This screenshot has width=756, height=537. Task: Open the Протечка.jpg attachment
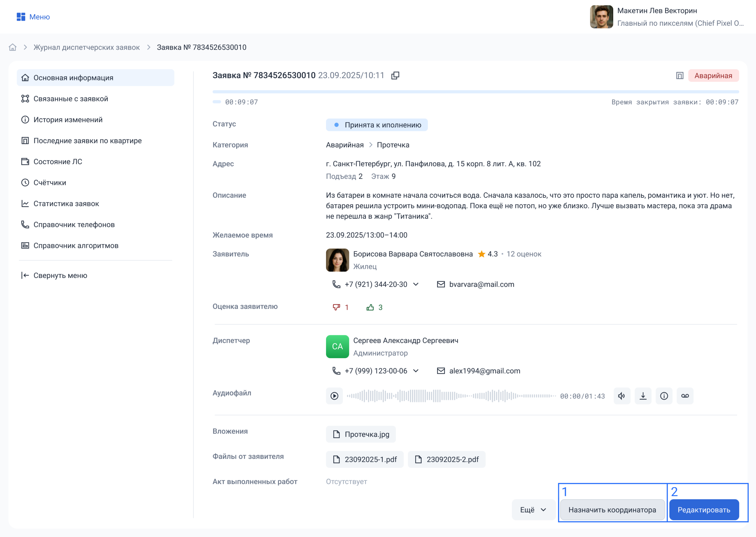pyautogui.click(x=361, y=434)
